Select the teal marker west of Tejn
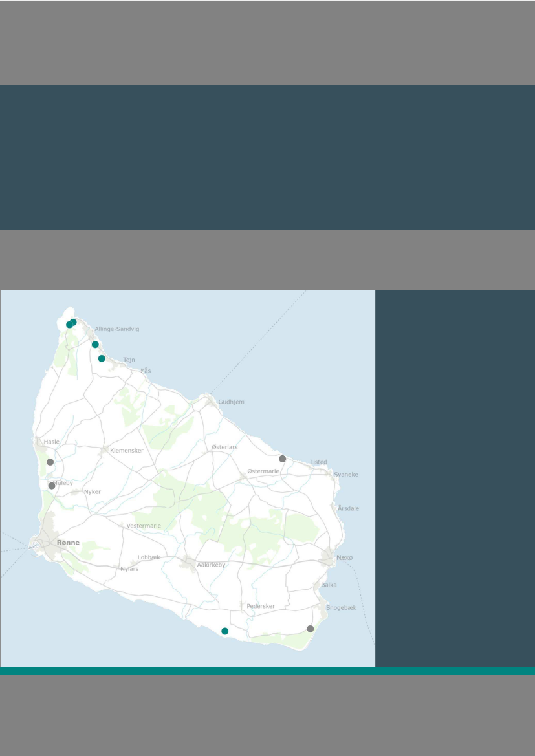The height and width of the screenshot is (756, 535). point(102,358)
